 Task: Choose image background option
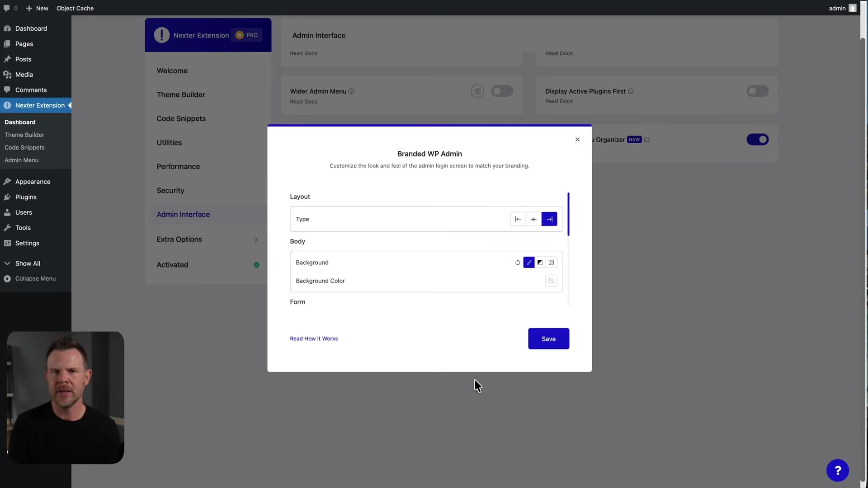point(551,263)
